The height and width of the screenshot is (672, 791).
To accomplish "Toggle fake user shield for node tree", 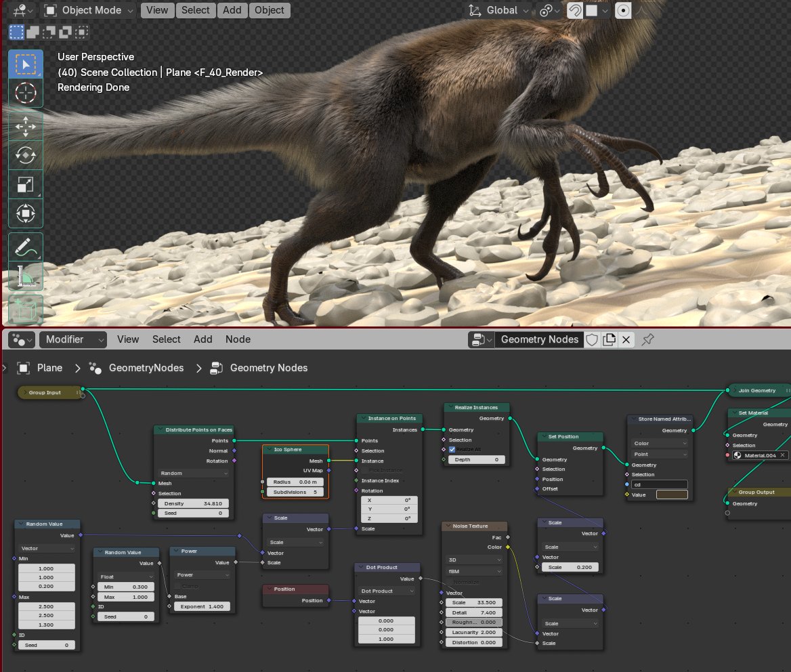I will pyautogui.click(x=593, y=340).
